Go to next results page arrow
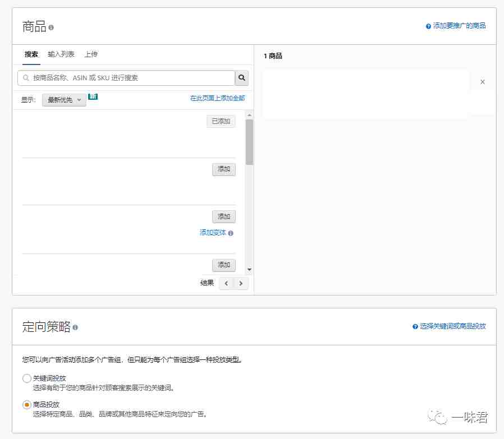Screen dimensions: 504x439 241,283
